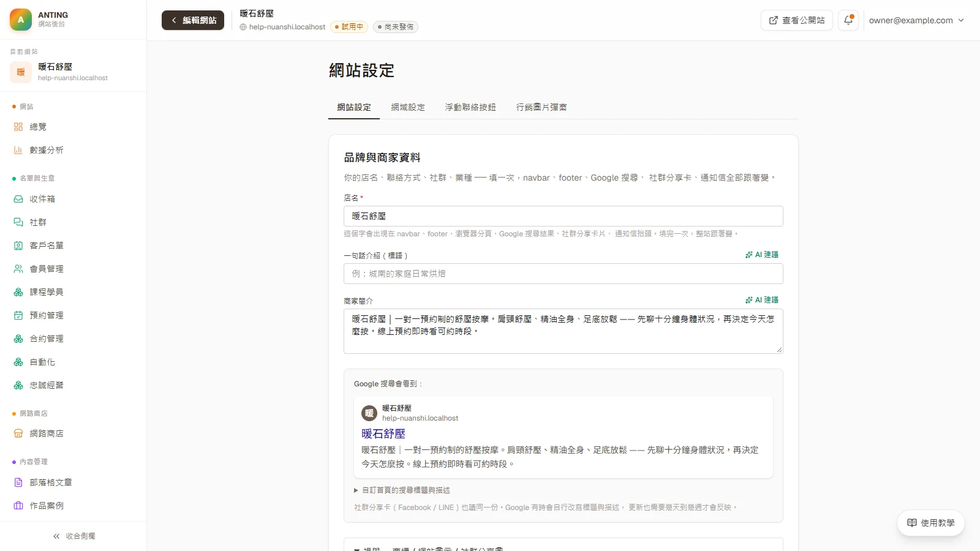Screen dimensions: 980x551
Task: Select the 網站設定 tab
Action: pyautogui.click(x=354, y=107)
